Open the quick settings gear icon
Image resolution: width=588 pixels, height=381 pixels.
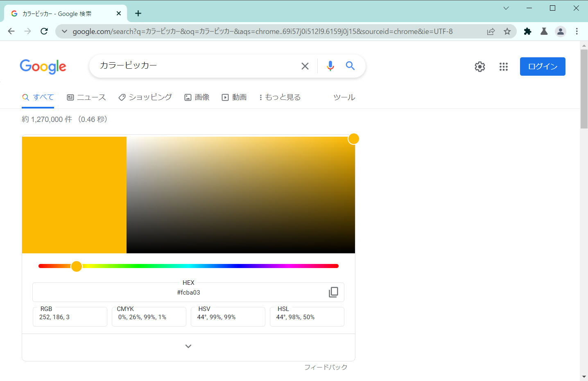[479, 66]
